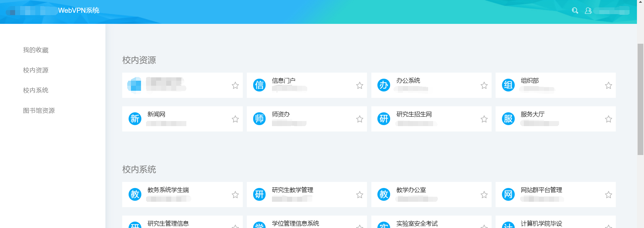Open the 研究生教学管理 link
This screenshot has width=644, height=228.
(x=292, y=190)
